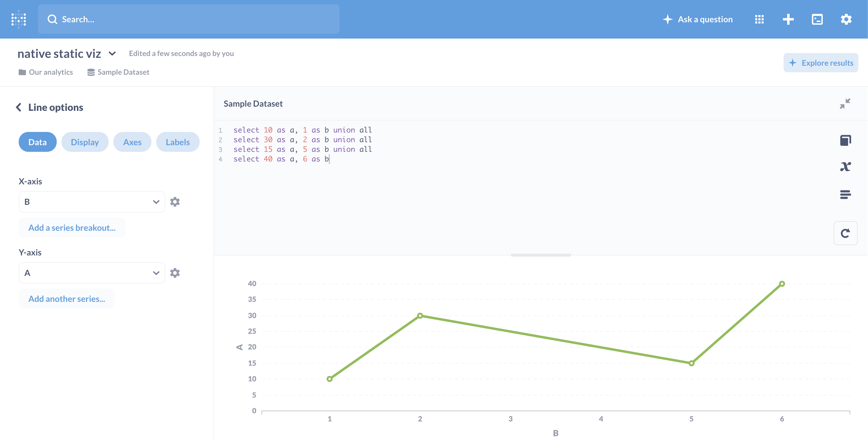This screenshot has height=441, width=868.
Task: Open X-axis settings gear
Action: click(175, 201)
